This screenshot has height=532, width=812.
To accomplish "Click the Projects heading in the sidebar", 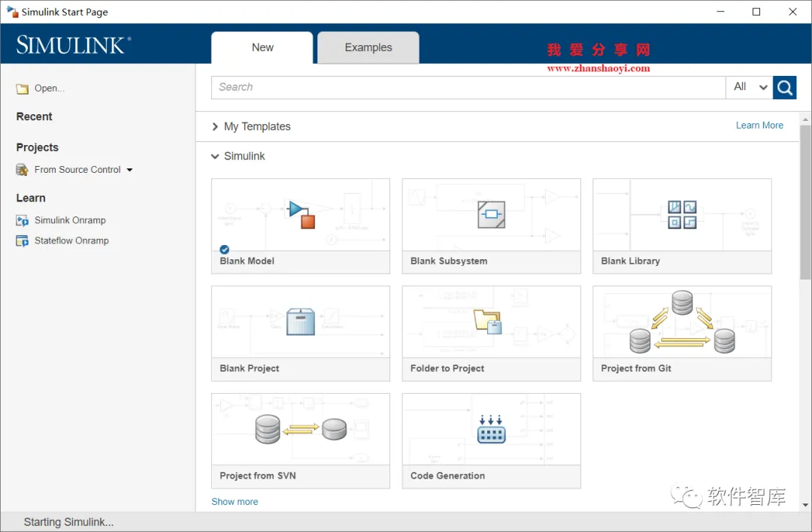I will point(38,147).
